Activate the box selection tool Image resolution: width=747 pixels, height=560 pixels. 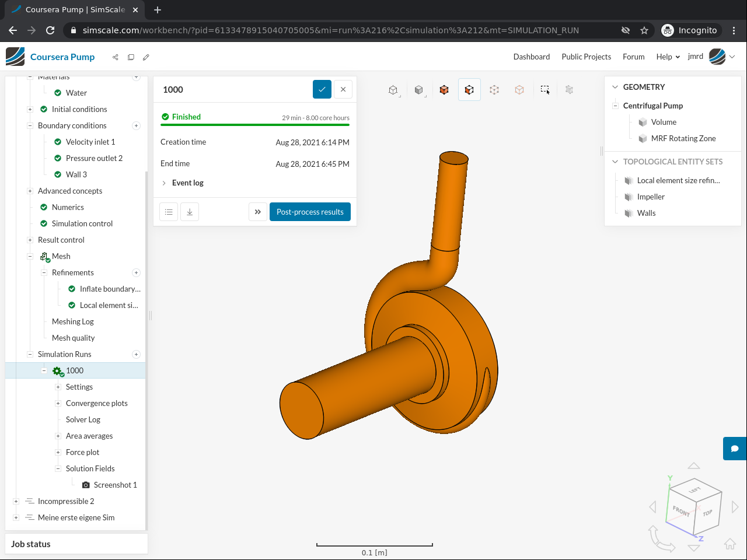544,90
